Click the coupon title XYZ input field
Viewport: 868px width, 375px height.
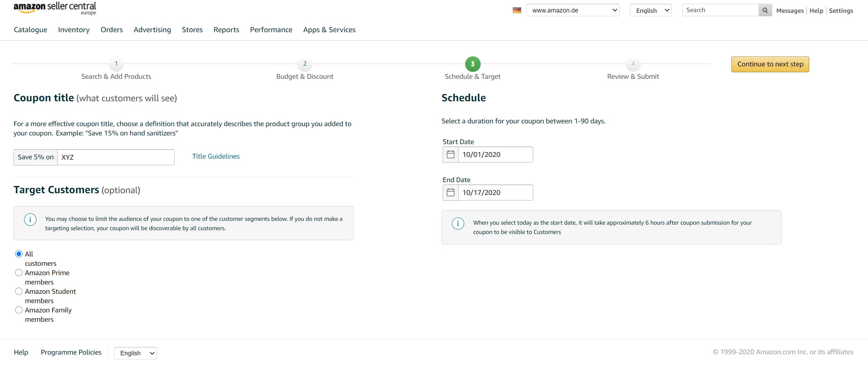[116, 157]
